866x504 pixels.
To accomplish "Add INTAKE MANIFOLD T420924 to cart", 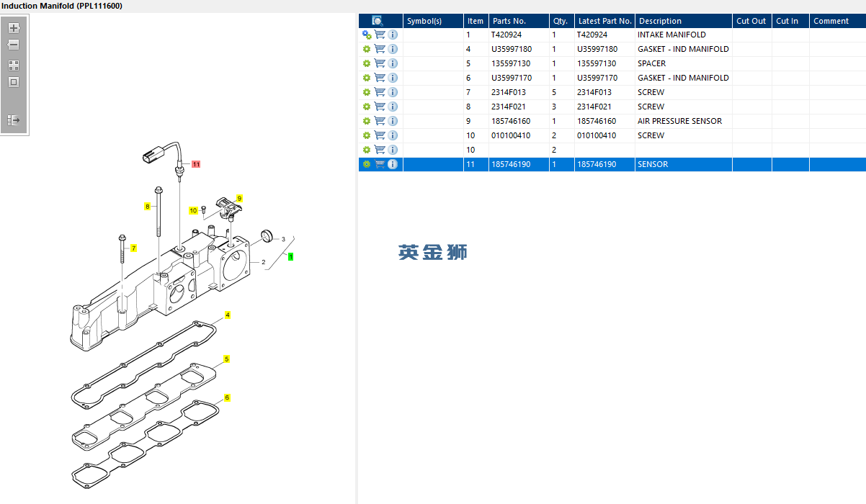I will click(380, 35).
